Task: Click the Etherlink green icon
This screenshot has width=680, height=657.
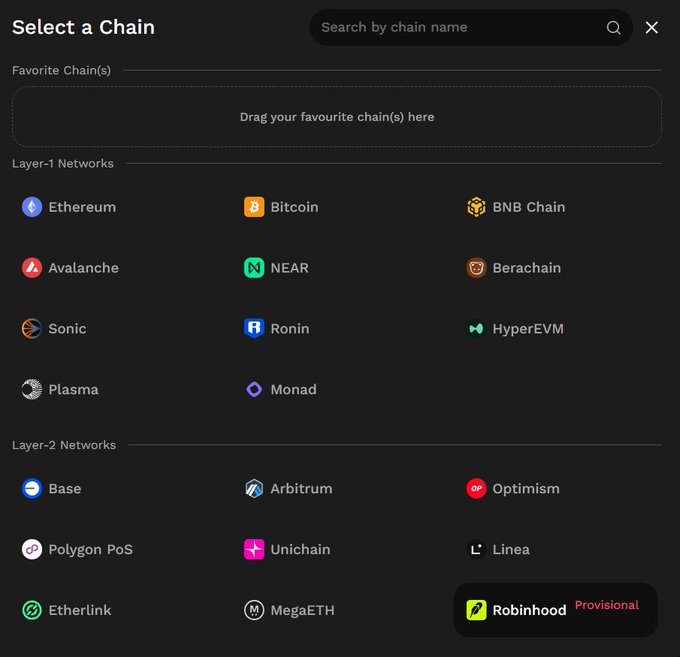Action: pyautogui.click(x=32, y=610)
